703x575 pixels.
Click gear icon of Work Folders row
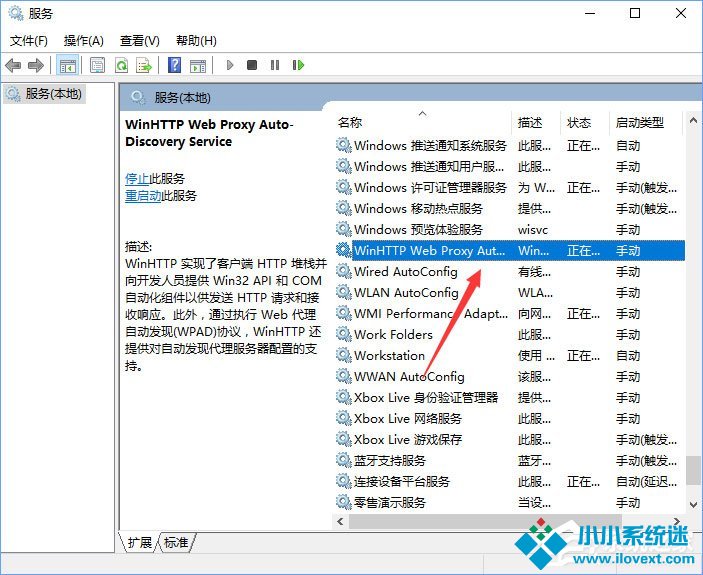point(343,334)
